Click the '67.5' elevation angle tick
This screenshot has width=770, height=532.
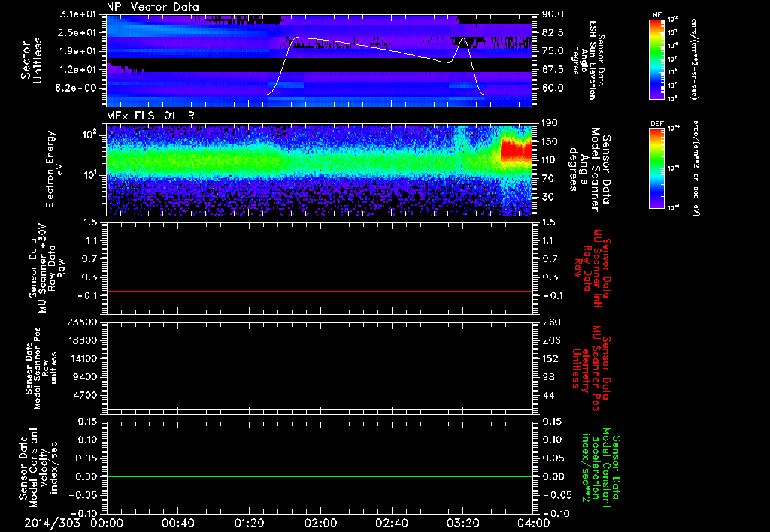553,70
